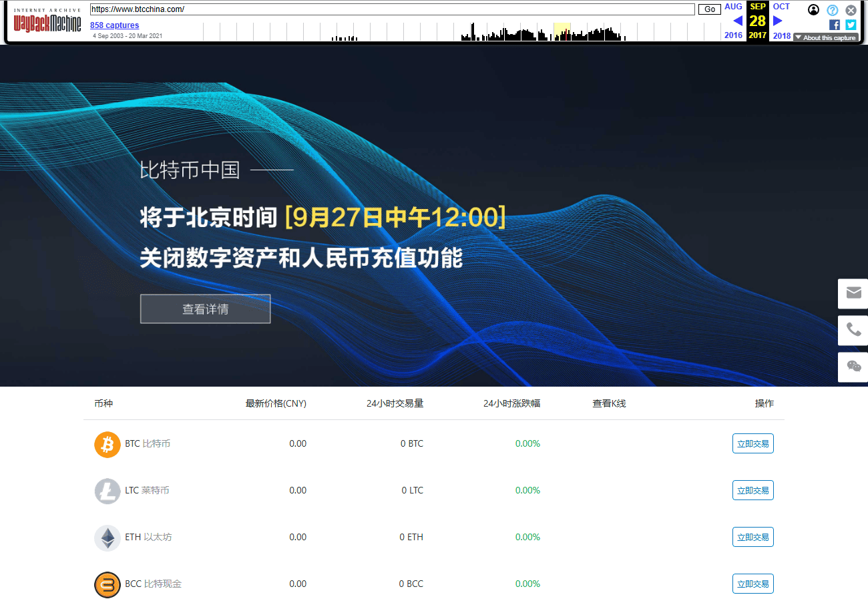Screen dimensions: 868x601
Task: Click the 0 BCC volume value
Action: click(411, 584)
